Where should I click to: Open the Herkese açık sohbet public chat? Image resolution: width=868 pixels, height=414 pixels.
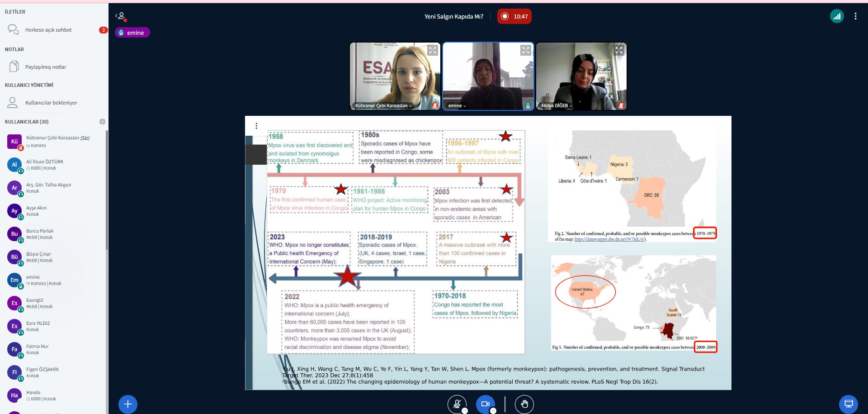48,30
